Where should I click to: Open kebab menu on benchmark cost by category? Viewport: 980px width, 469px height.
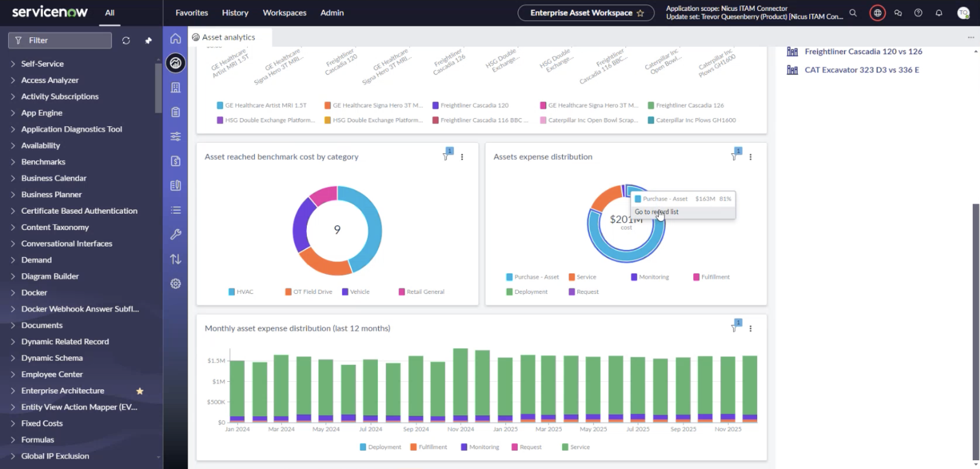click(462, 157)
